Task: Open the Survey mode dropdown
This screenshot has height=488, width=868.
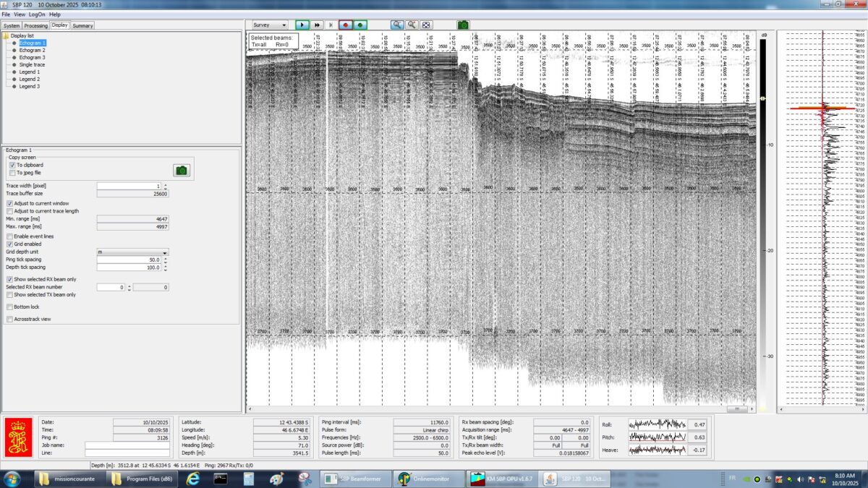Action: click(x=270, y=25)
